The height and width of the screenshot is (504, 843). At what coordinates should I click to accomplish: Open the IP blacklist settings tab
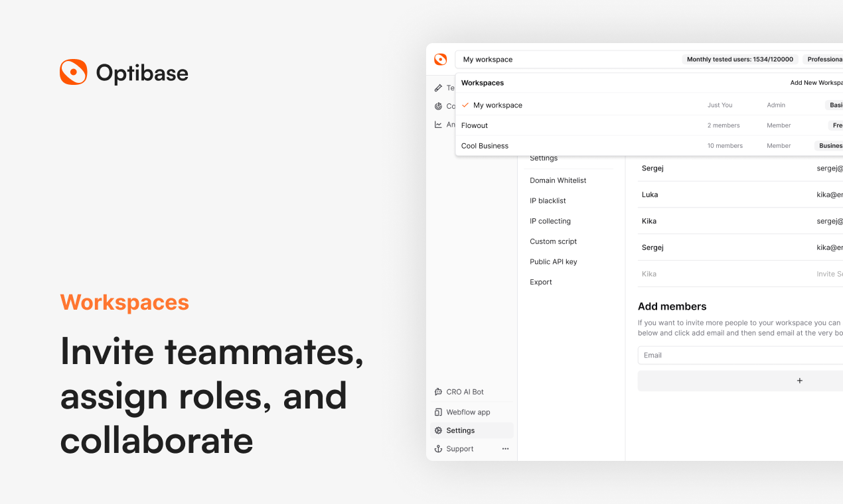[548, 201]
